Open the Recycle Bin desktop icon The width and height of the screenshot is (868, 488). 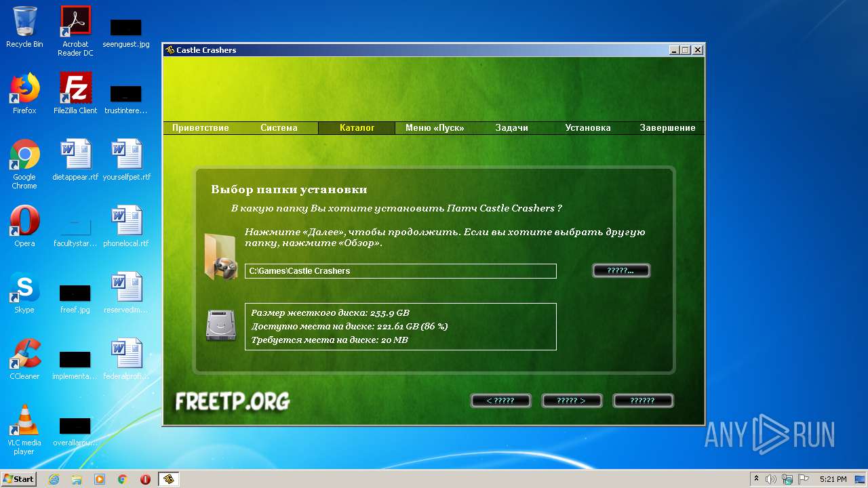pos(24,27)
